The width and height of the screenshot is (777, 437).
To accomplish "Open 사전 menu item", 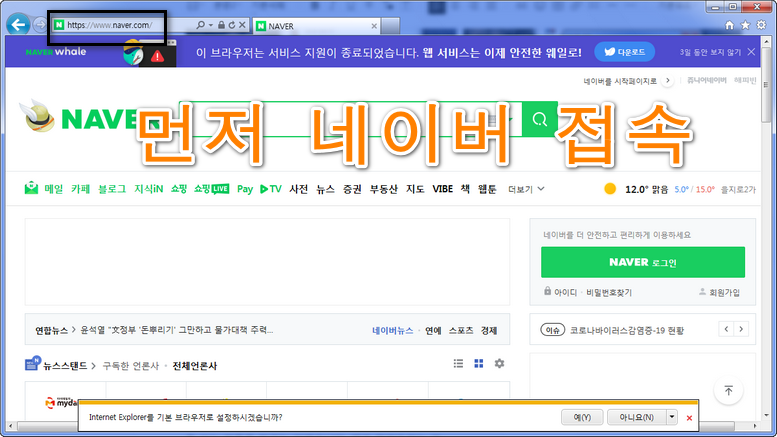I will click(299, 189).
